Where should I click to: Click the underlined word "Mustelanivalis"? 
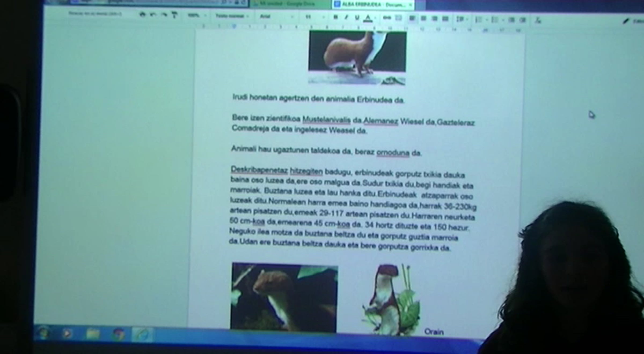pyautogui.click(x=327, y=120)
